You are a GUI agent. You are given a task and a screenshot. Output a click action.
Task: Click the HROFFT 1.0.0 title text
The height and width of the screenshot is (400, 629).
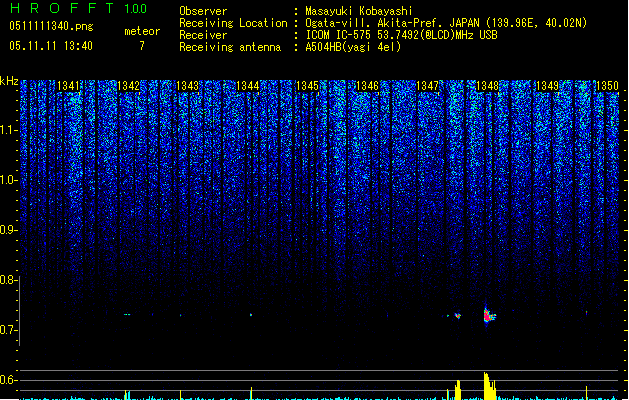[x=78, y=8]
